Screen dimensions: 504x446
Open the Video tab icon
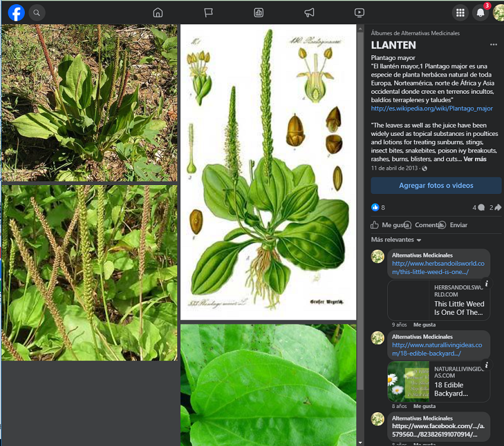click(x=359, y=12)
